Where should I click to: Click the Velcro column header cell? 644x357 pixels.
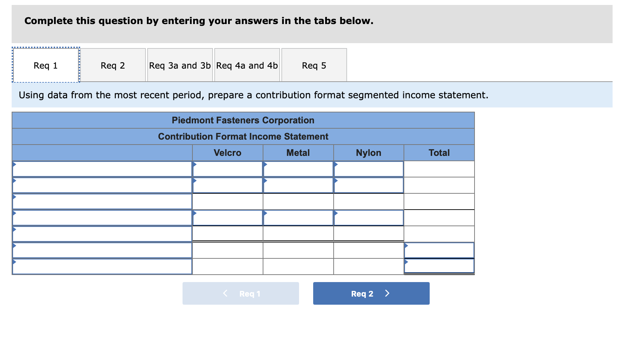tap(227, 153)
